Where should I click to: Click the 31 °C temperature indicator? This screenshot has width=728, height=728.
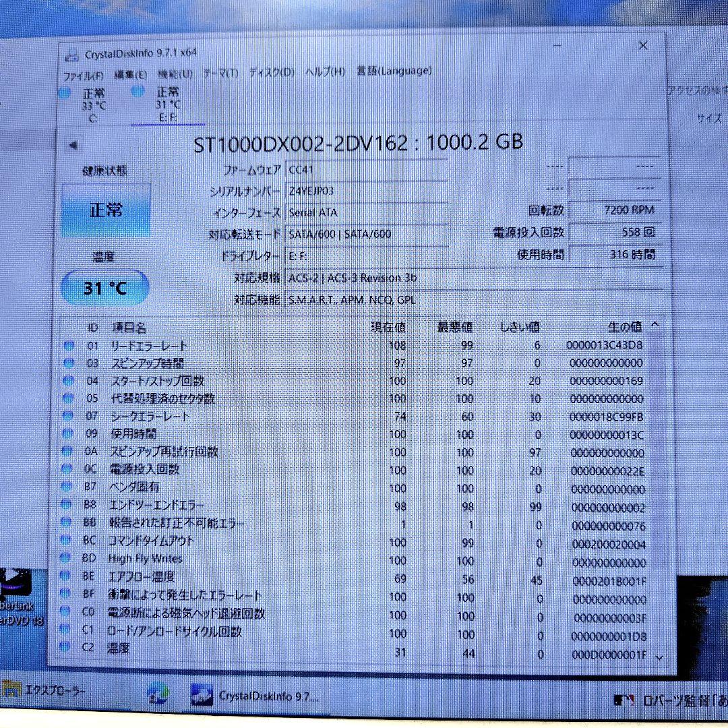104,287
